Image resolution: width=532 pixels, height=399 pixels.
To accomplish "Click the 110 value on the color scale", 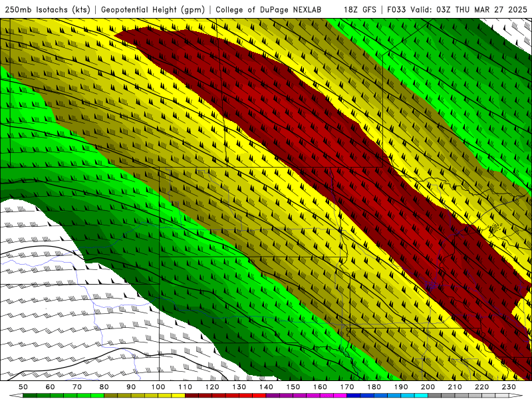I will [186, 387].
